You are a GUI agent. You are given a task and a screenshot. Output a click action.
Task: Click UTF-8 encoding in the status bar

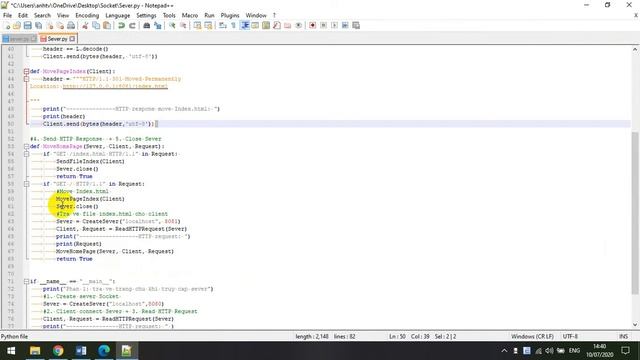[x=570, y=336]
